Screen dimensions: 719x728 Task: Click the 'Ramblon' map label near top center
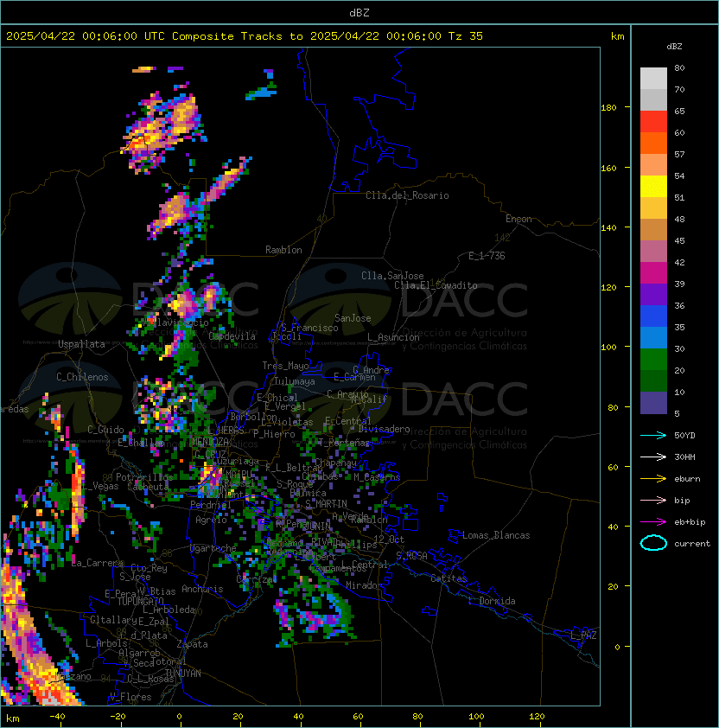click(x=283, y=250)
